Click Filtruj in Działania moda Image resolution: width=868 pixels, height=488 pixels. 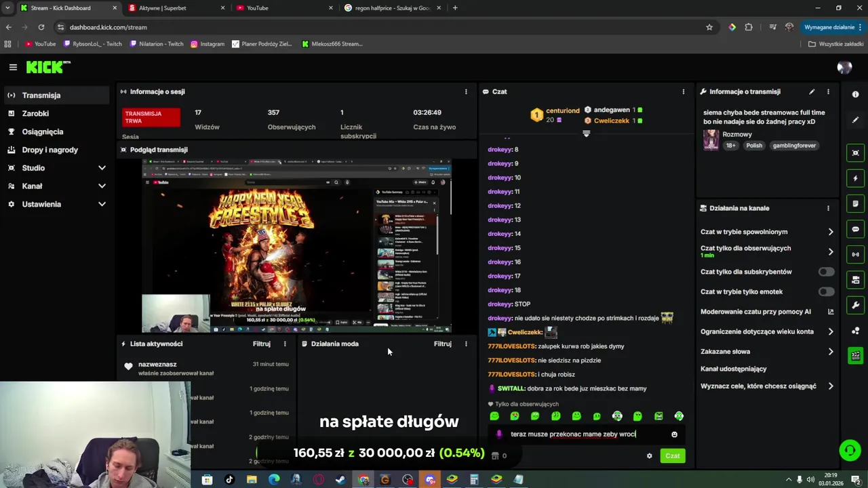[x=443, y=344]
